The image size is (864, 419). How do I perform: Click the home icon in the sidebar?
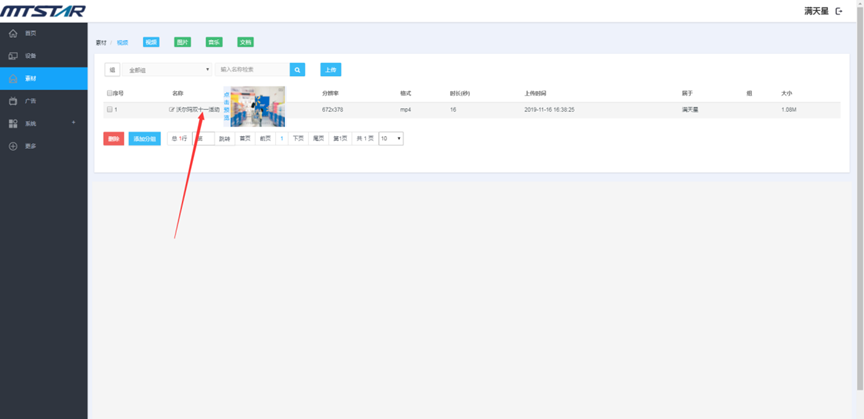tap(13, 33)
